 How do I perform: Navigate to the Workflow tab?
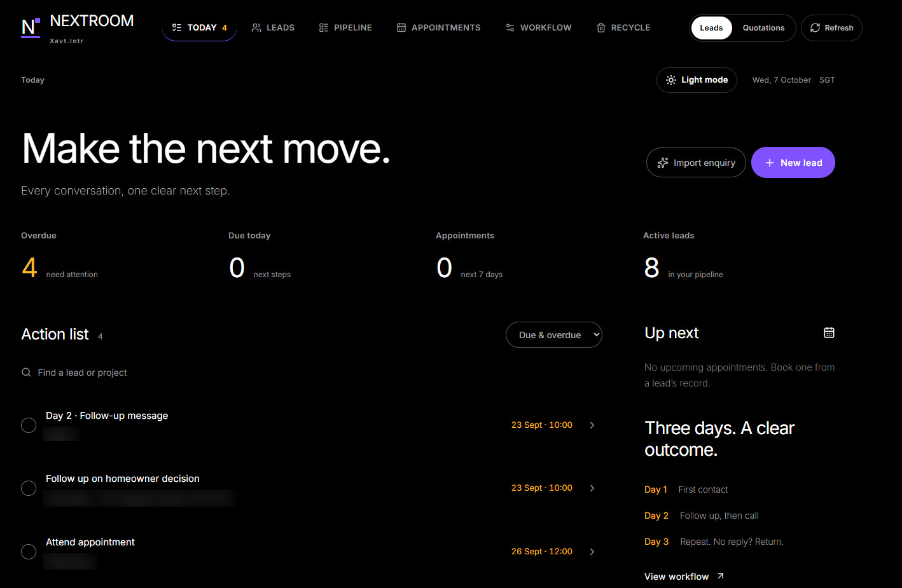tap(538, 28)
